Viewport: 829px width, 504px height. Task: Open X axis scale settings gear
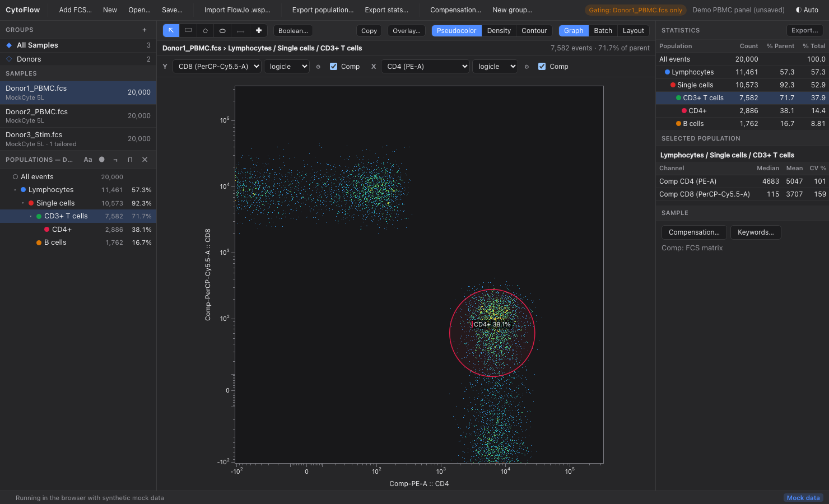click(527, 67)
